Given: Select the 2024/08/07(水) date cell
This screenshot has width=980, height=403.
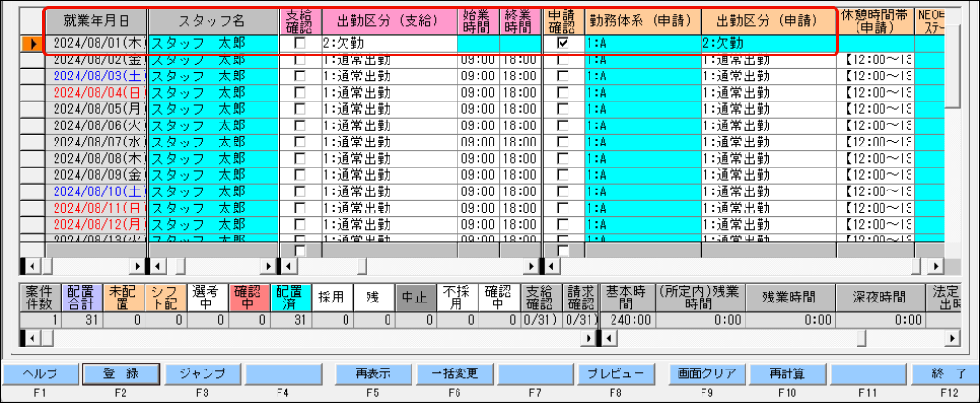Looking at the screenshot, I should pyautogui.click(x=97, y=142).
